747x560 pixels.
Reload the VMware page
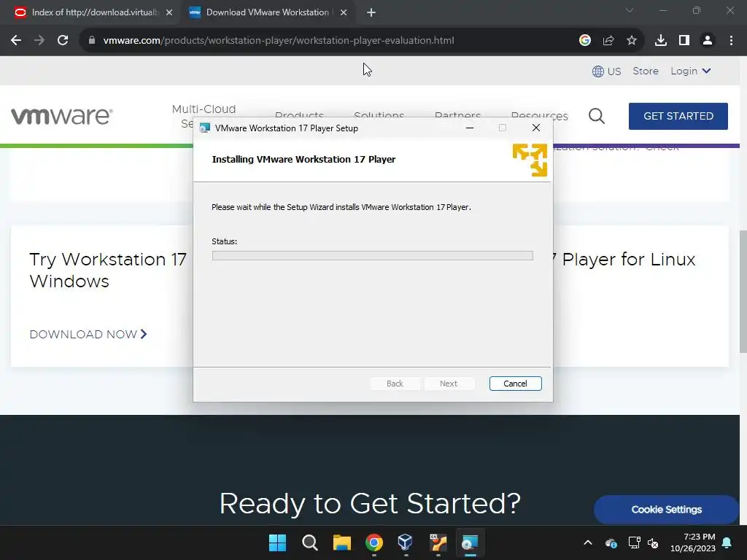[63, 41]
